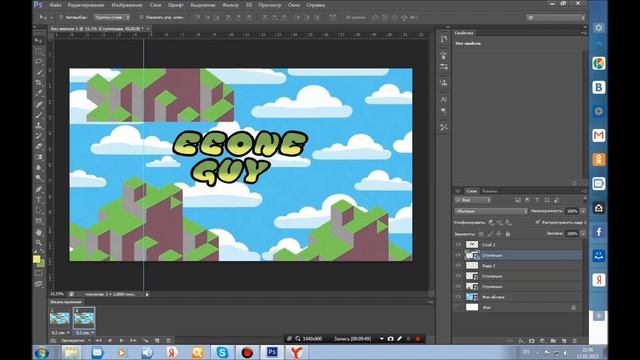The image size is (640, 360).
Task: Open the Файл menu
Action: coord(55,5)
